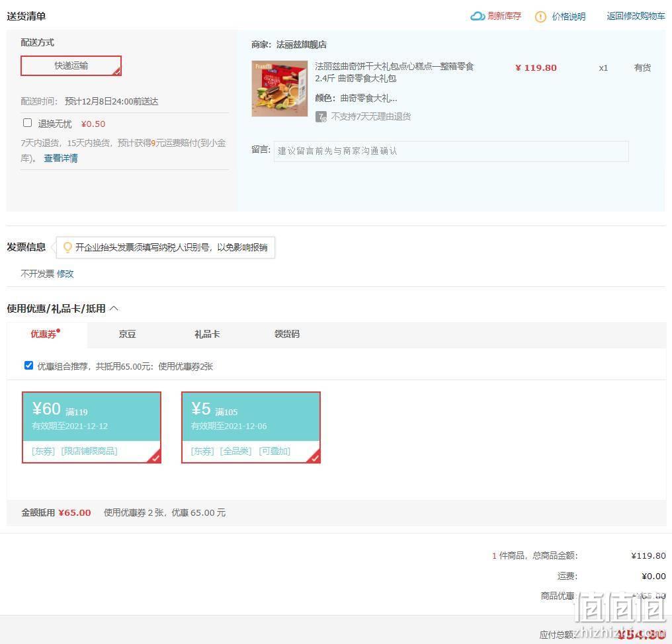The width and height of the screenshot is (672, 644).
Task: Click the 运费 value ¥0.00
Action: (653, 577)
